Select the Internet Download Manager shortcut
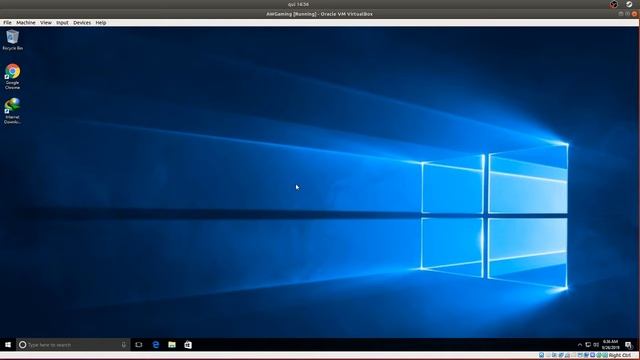This screenshot has width=640, height=360. [x=13, y=111]
